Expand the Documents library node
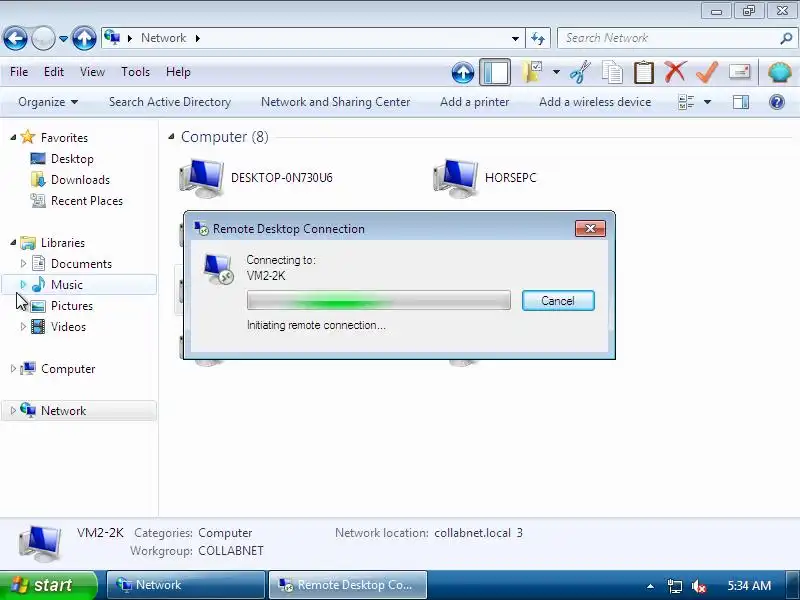The width and height of the screenshot is (800, 600). [x=23, y=263]
